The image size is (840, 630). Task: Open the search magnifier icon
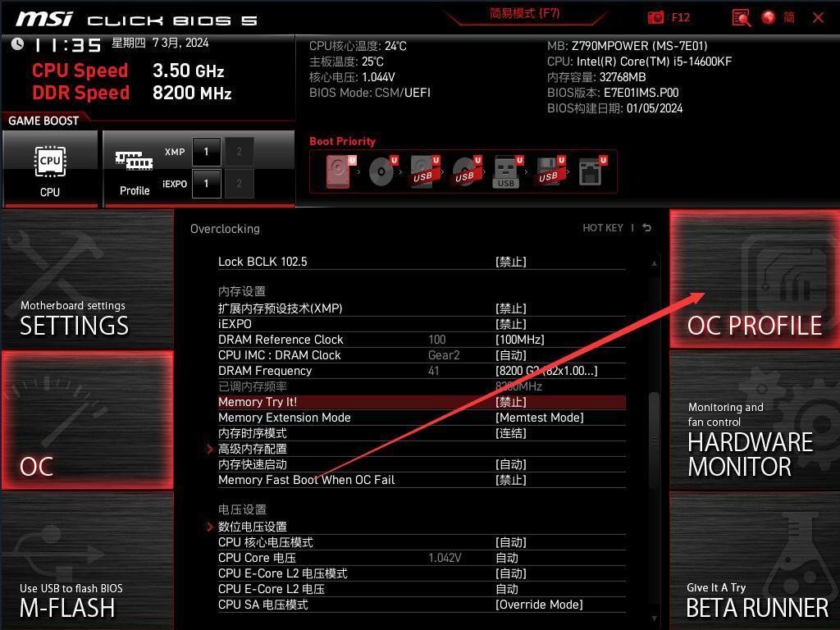point(742,18)
